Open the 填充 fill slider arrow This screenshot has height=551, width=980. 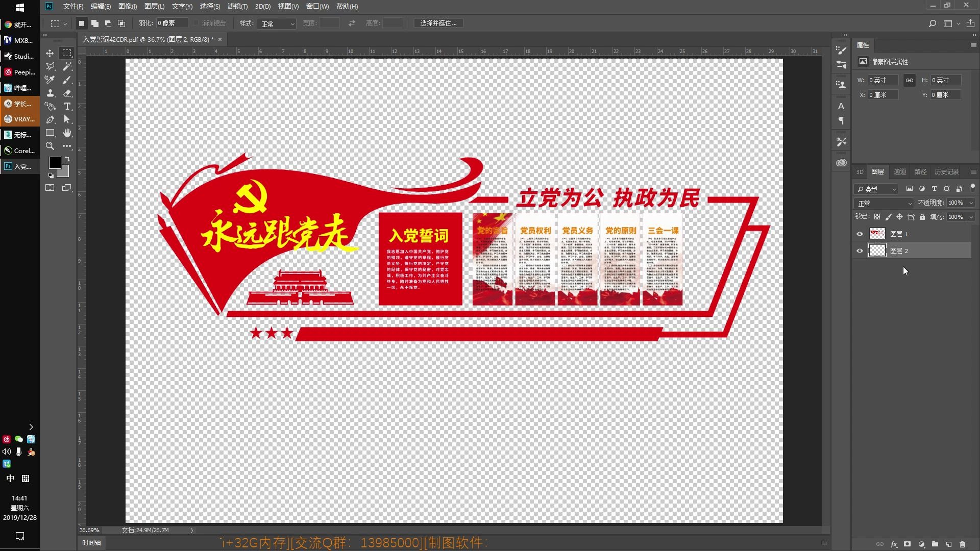971,217
